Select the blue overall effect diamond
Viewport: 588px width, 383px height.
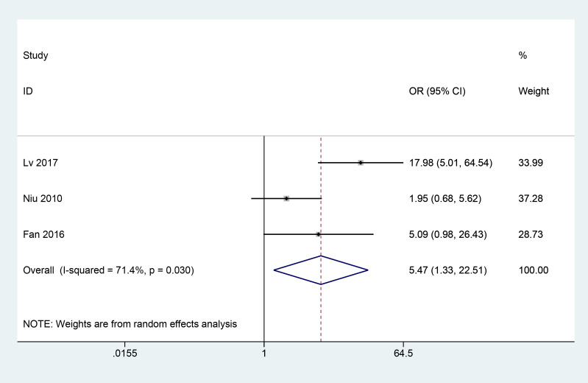point(321,270)
